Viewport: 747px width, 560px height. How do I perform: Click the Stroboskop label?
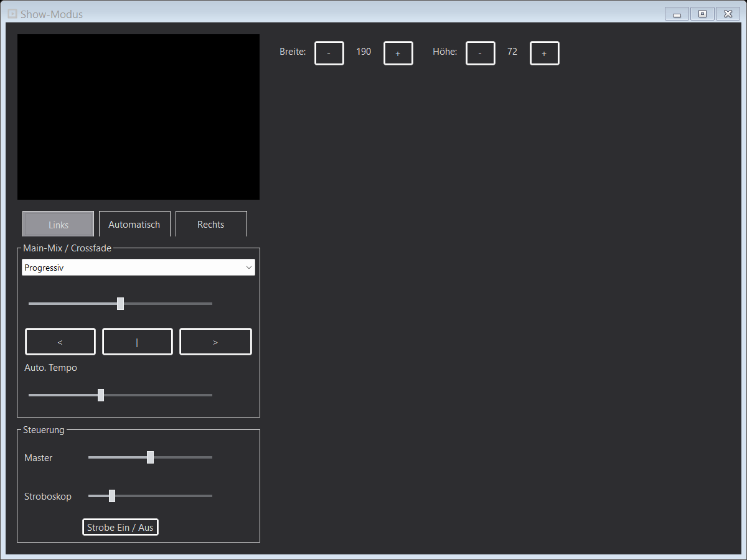(x=48, y=497)
